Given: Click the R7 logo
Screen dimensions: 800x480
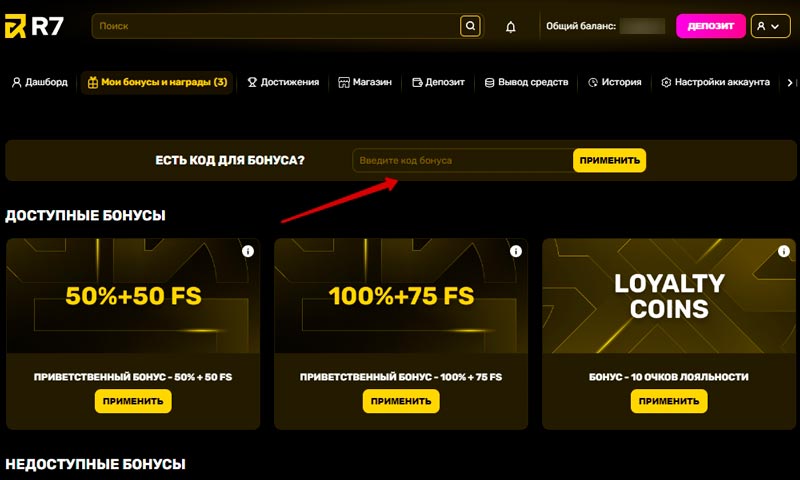Looking at the screenshot, I should pos(34,26).
